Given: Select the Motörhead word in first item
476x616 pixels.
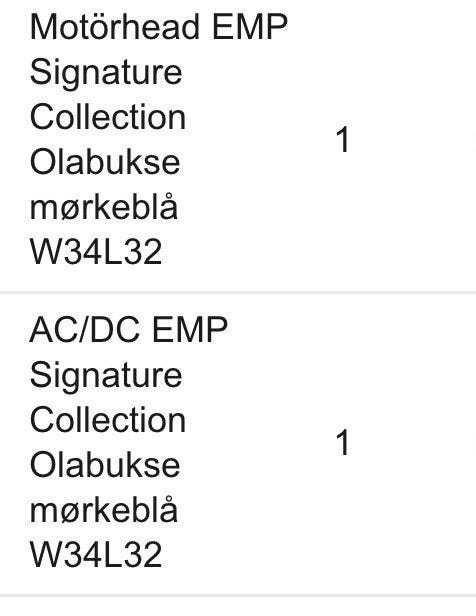Looking at the screenshot, I should pos(115,27).
